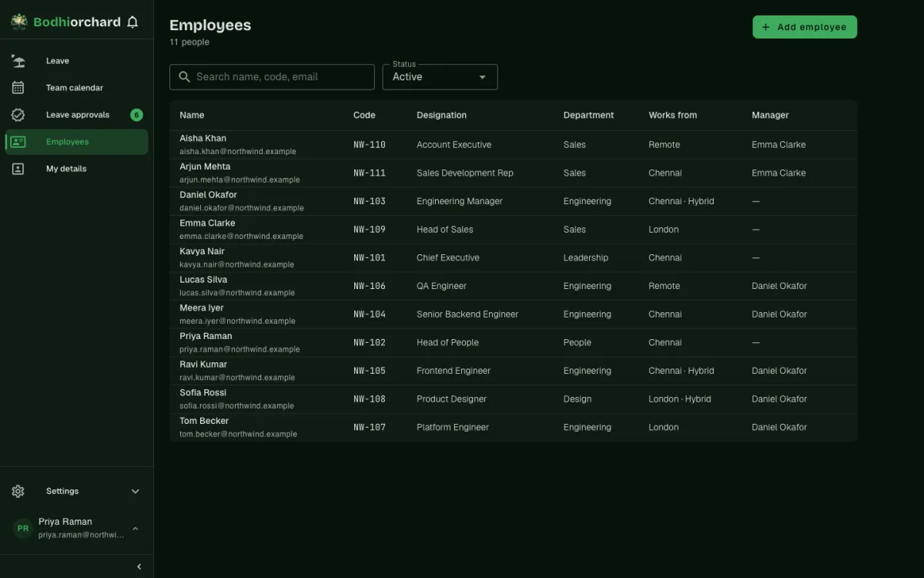Click employee code NW-107
The width and height of the screenshot is (924, 578).
(370, 427)
